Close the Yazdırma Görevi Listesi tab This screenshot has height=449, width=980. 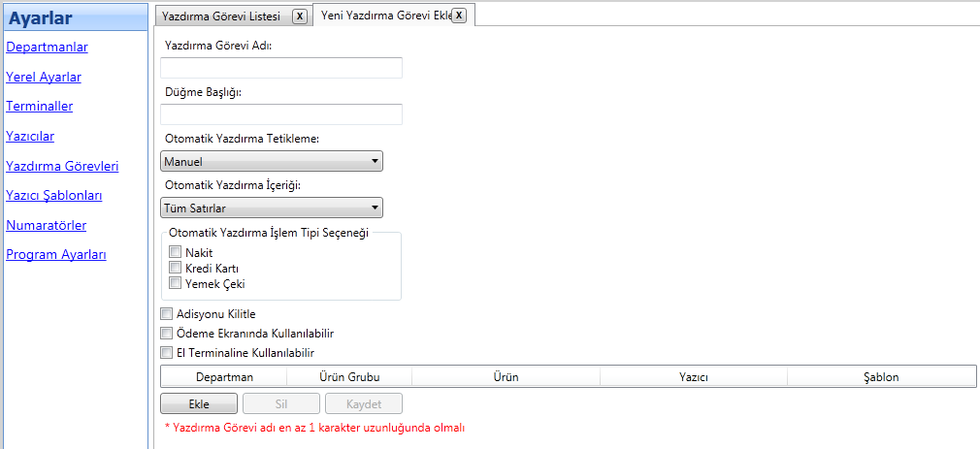click(300, 16)
